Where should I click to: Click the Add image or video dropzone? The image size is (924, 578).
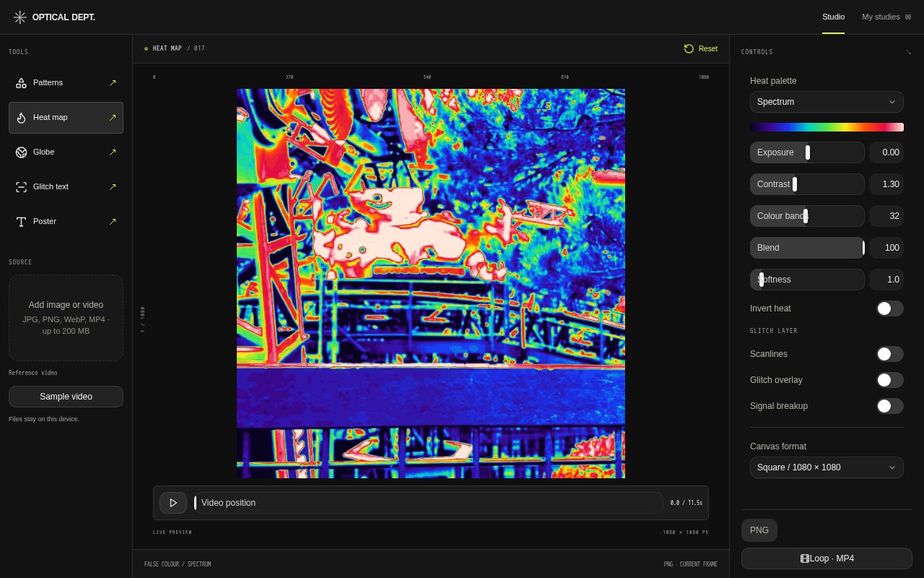pyautogui.click(x=66, y=318)
